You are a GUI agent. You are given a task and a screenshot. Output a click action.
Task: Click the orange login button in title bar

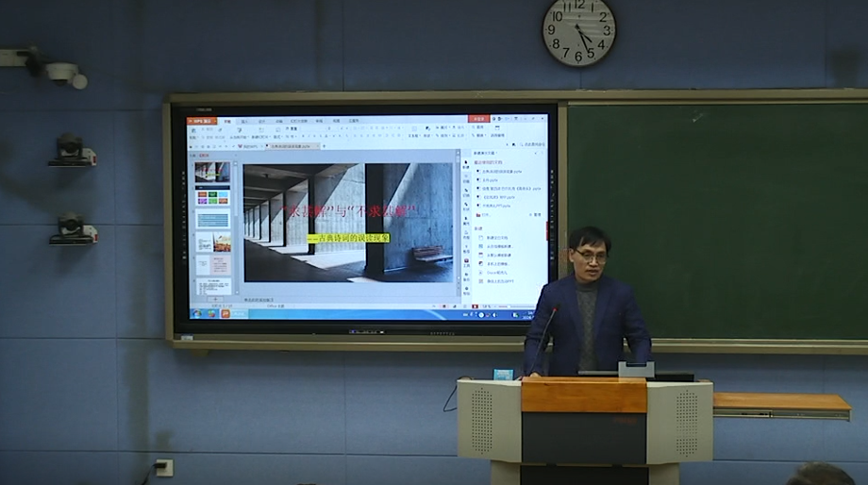pos(478,120)
